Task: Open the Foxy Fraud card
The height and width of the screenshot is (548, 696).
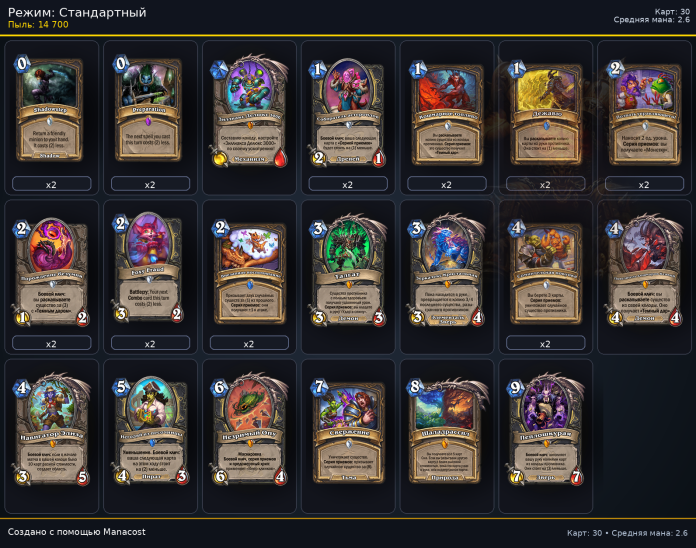Action: pos(149,268)
